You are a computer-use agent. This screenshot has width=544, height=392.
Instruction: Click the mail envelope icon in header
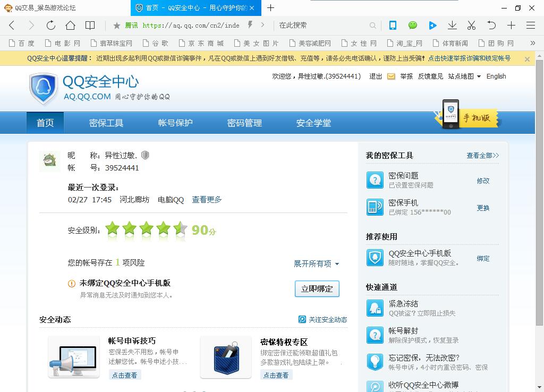point(391,76)
